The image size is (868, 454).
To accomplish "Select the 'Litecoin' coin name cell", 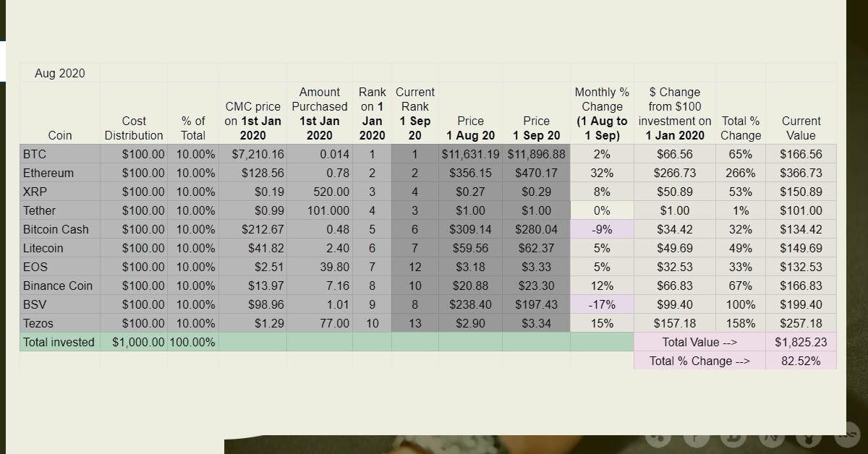I will [60, 248].
